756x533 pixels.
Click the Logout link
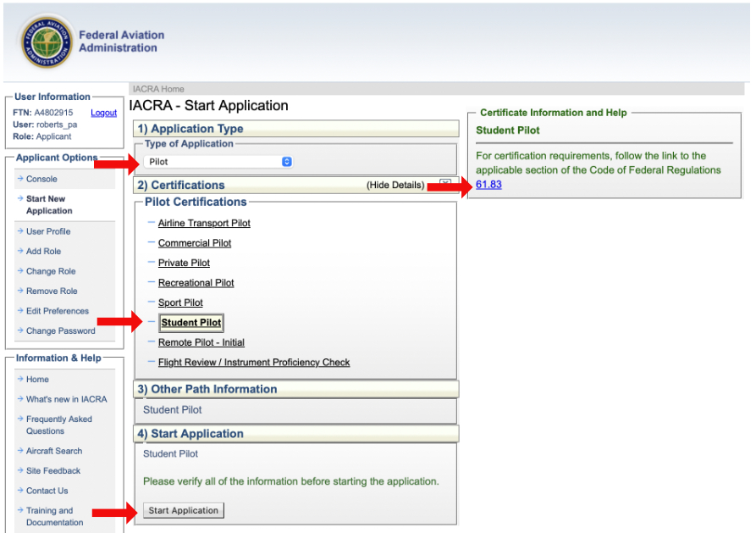click(103, 113)
